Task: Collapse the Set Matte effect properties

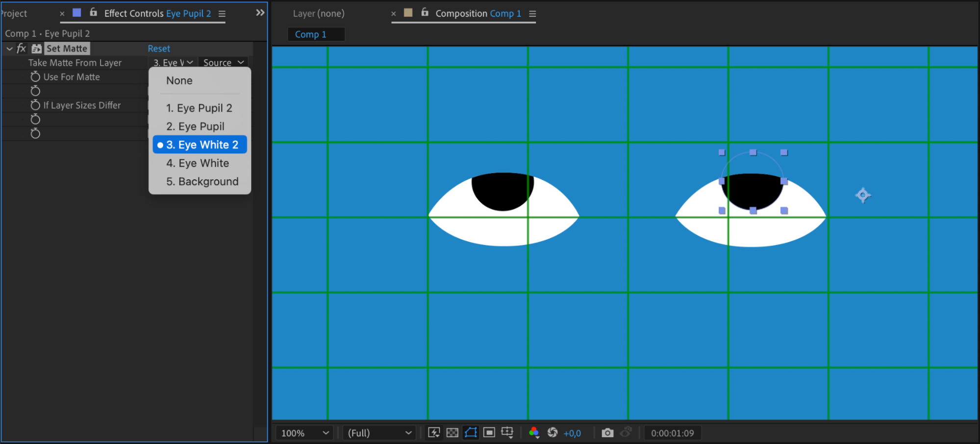Action: pyautogui.click(x=9, y=49)
